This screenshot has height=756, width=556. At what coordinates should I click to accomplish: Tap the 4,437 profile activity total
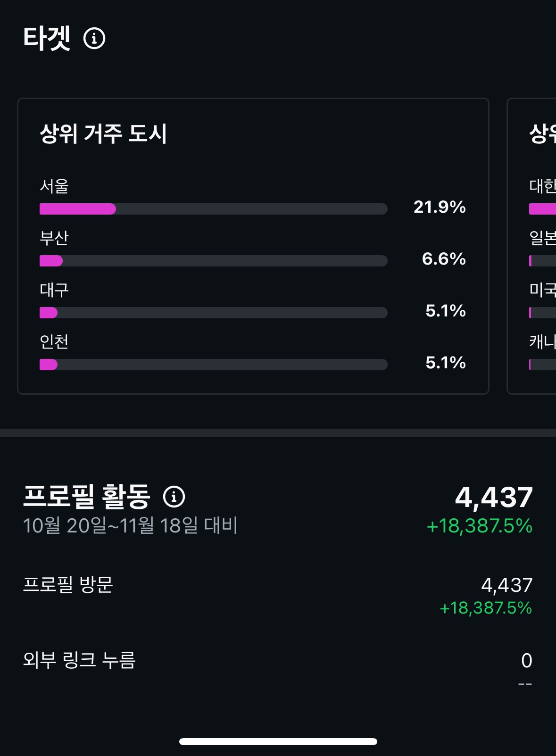[494, 497]
